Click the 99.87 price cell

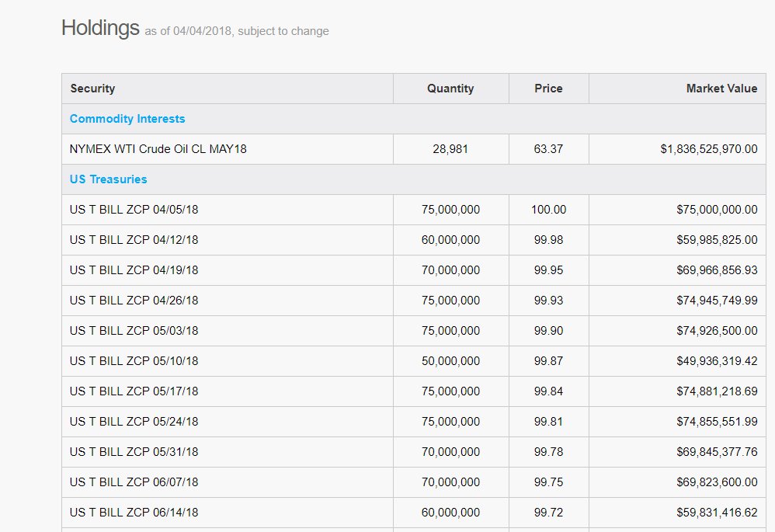coord(548,361)
